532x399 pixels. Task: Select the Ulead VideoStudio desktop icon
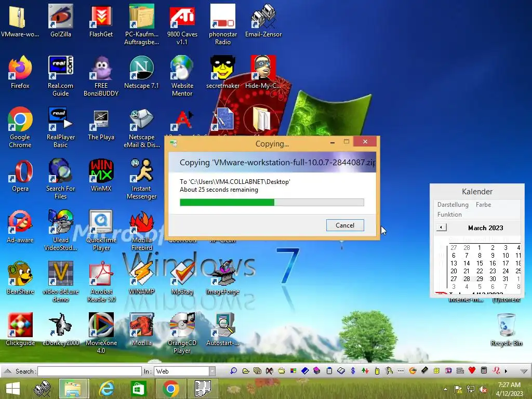point(60,231)
